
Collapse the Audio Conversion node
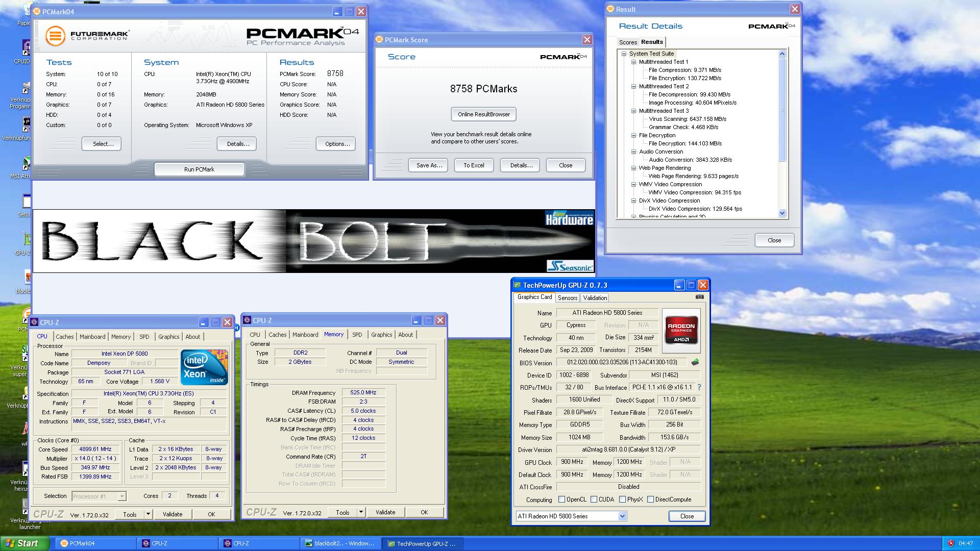(633, 152)
